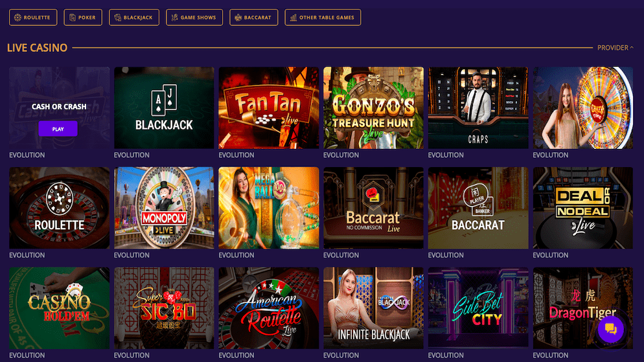Click the Blackjack cards icon in filter bar

coord(117,17)
